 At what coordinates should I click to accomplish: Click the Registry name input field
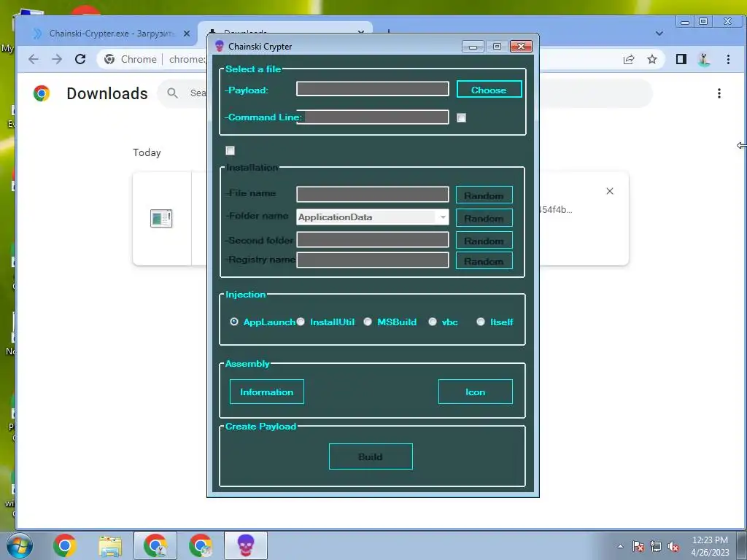[372, 260]
